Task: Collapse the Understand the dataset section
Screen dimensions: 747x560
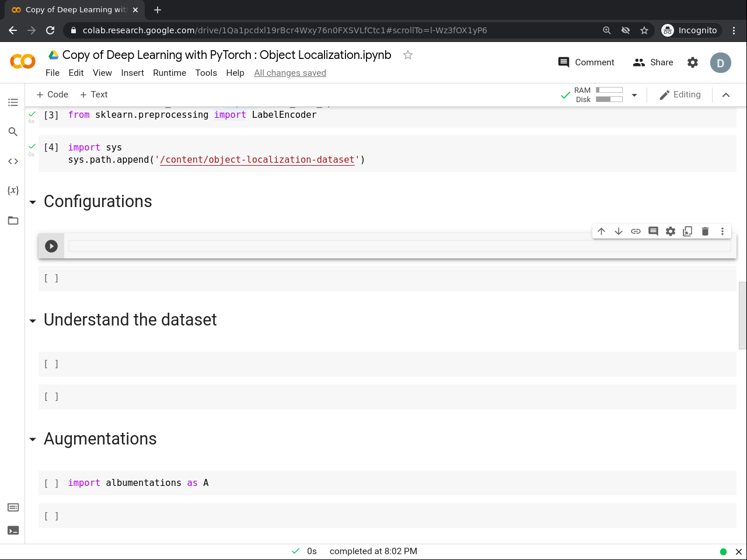Action: 33,321
